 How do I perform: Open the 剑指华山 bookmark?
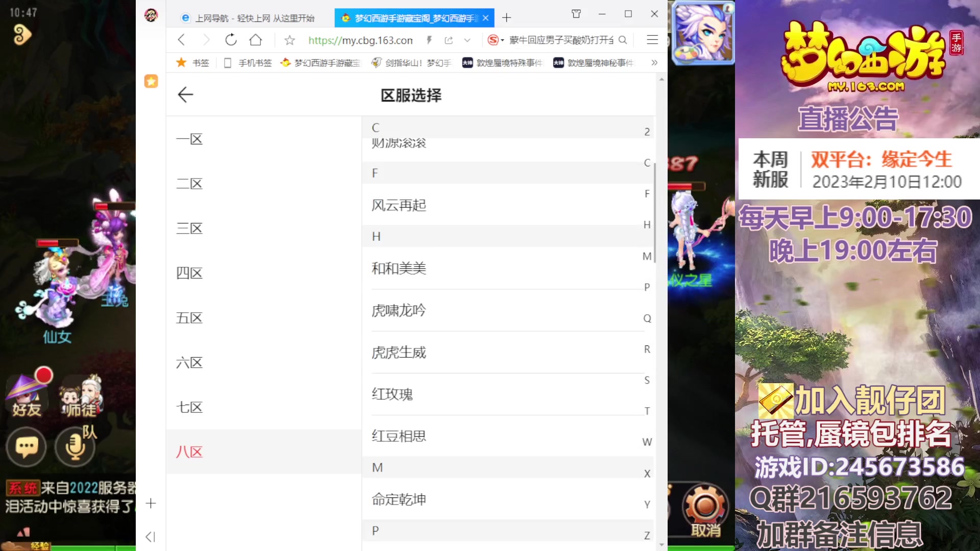[x=411, y=63]
